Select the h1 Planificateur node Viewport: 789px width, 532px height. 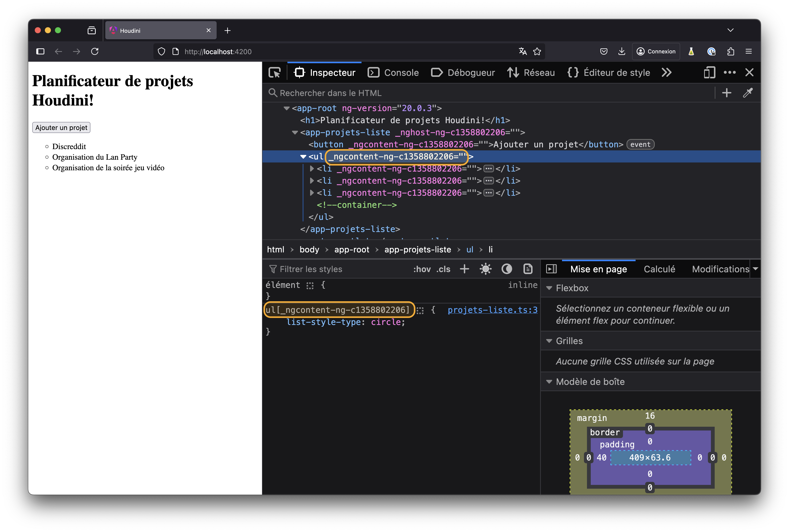[405, 120]
